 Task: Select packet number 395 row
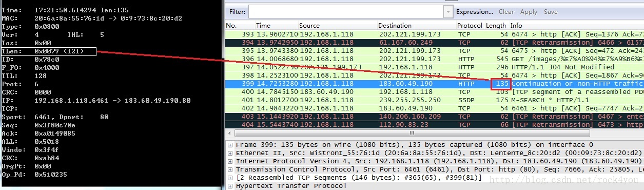pyautogui.click(x=435, y=50)
